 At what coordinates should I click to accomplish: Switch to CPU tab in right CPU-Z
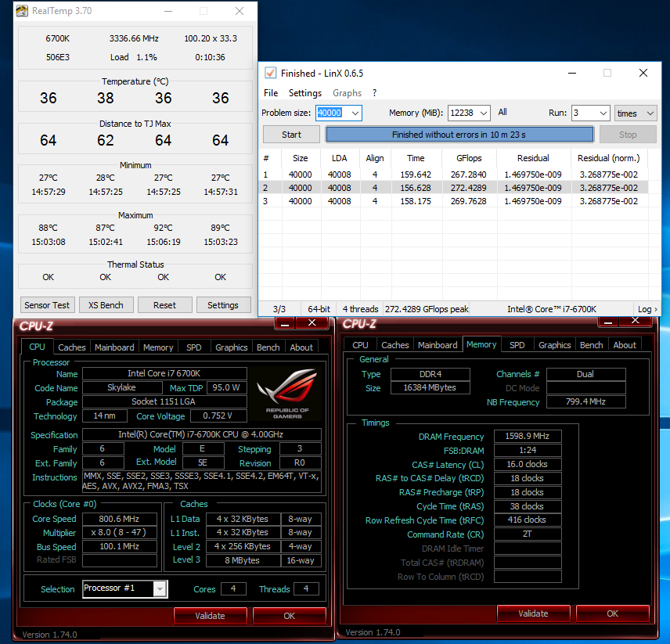[x=360, y=345]
